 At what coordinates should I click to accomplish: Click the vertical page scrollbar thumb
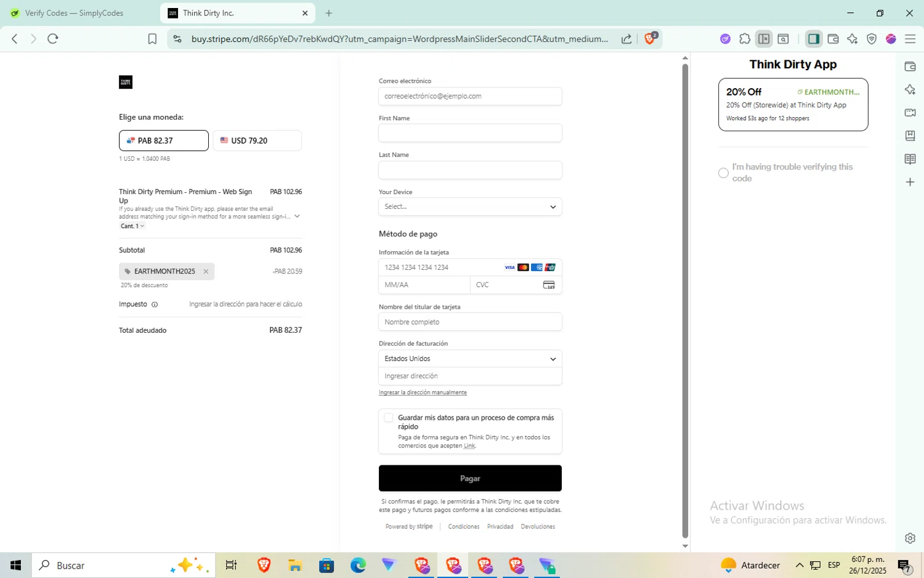pyautogui.click(x=685, y=301)
